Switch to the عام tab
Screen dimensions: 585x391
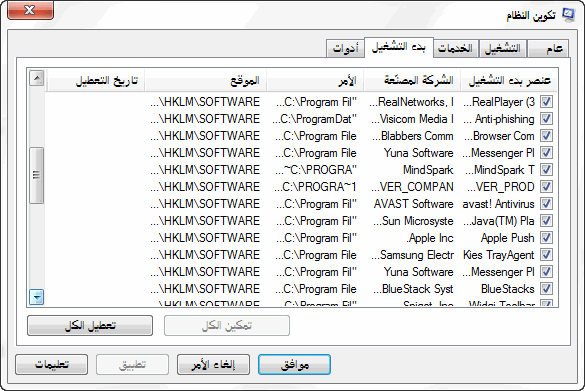[x=548, y=49]
